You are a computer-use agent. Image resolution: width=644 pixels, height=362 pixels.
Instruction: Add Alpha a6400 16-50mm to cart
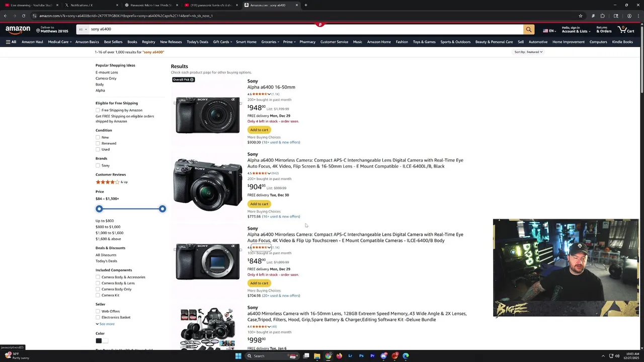pos(259,130)
